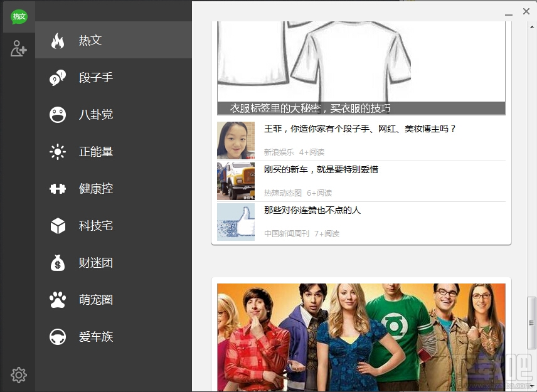Viewport: 537px width, 392px height.
Task: Click the 6+阅读 read count
Action: coord(319,193)
